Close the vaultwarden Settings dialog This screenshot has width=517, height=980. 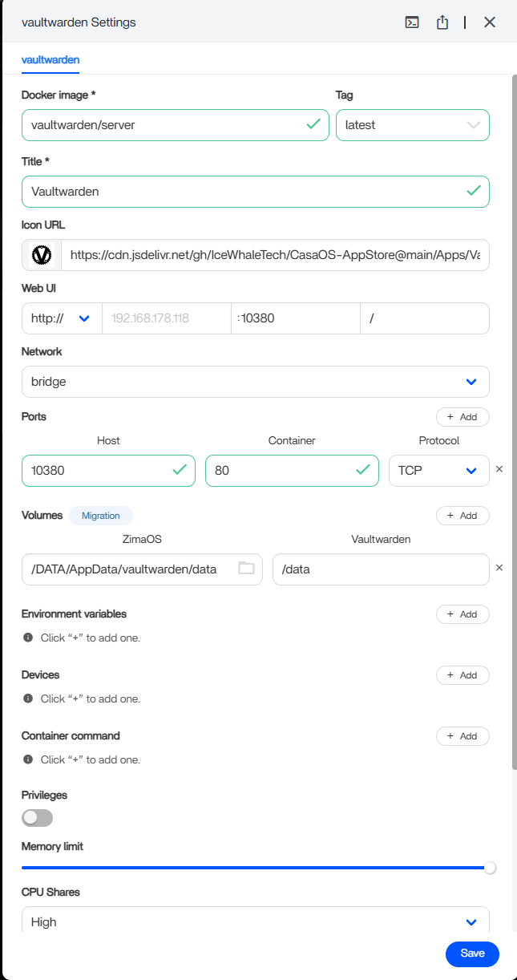pos(490,22)
